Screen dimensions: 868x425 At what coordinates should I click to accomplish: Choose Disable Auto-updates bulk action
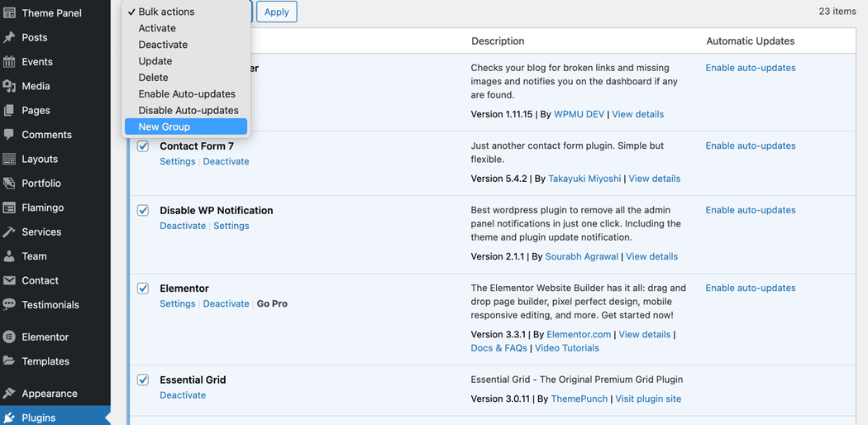point(185,110)
